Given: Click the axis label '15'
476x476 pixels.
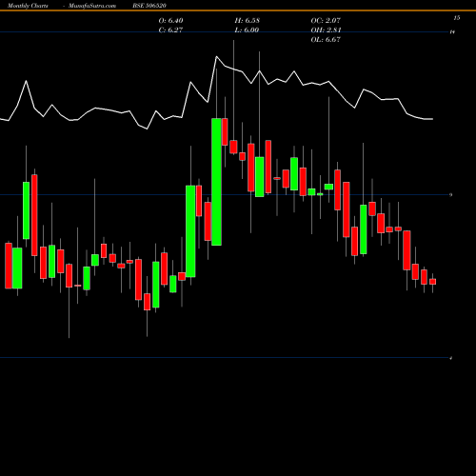Looking at the screenshot, I should pos(457,18).
